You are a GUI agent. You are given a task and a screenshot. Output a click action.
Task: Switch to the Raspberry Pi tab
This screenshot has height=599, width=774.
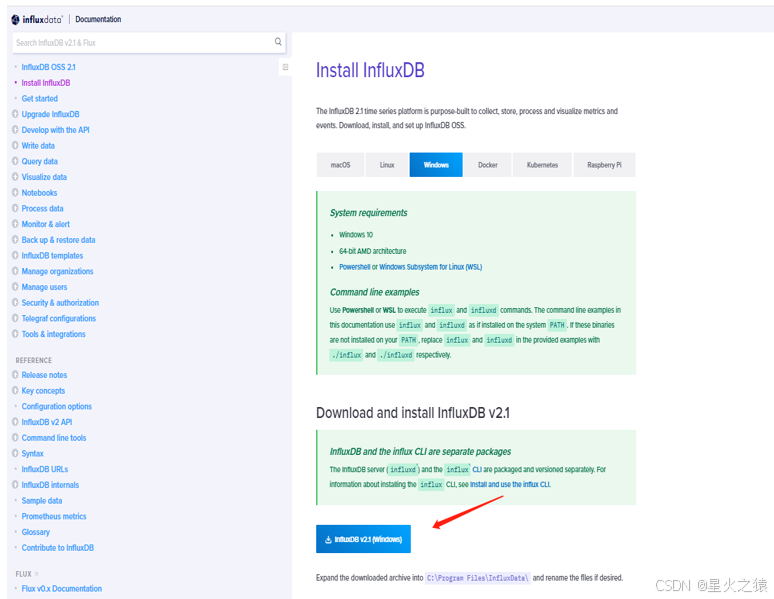pyautogui.click(x=604, y=165)
